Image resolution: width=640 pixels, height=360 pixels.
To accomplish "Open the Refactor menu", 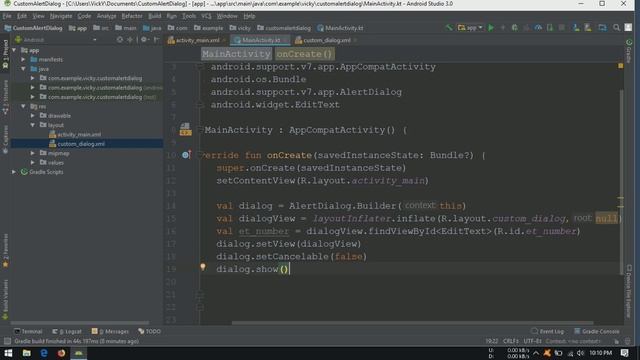I will (x=132, y=16).
